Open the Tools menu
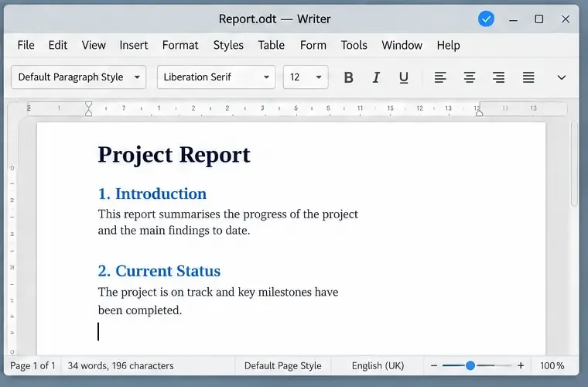 354,45
